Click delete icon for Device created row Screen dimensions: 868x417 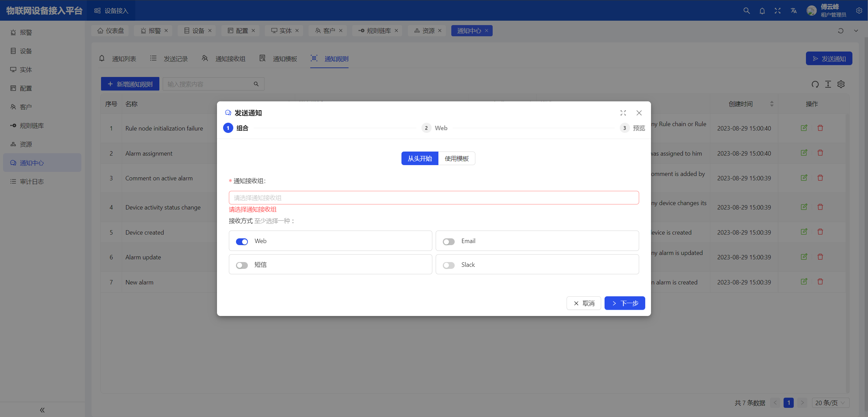pos(820,232)
